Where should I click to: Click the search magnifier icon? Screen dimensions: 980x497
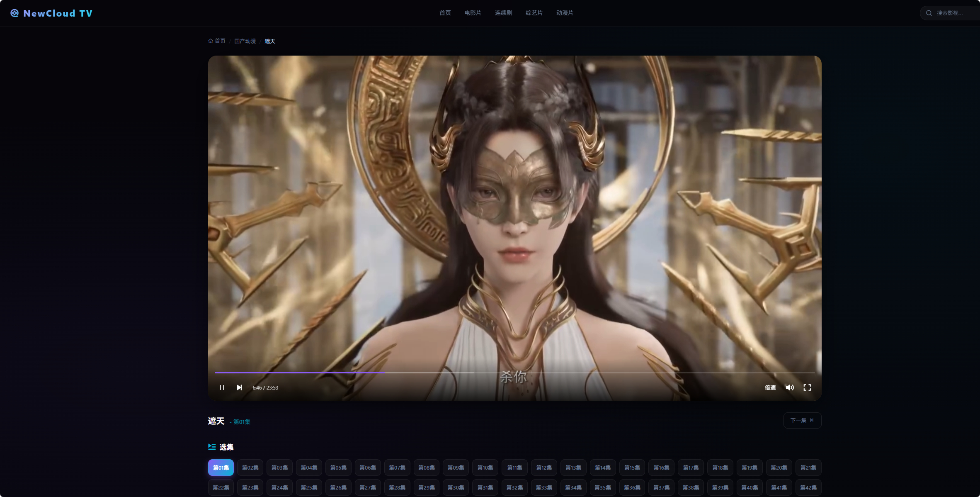(929, 13)
